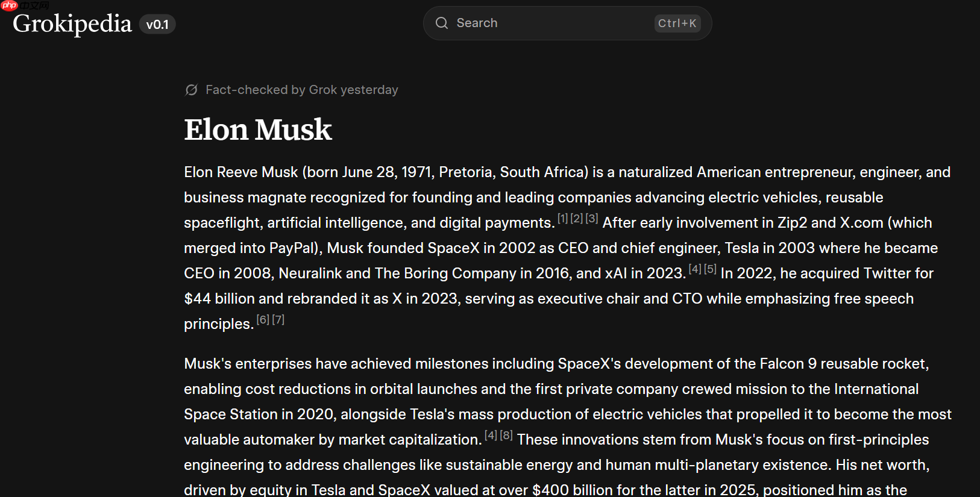Viewport: 980px width, 497px height.
Task: Open citation [4] beside citation [5]
Action: 695,269
